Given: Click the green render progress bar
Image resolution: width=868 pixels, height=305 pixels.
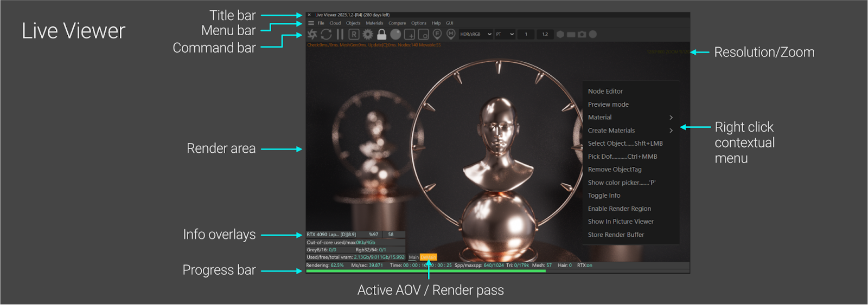Looking at the screenshot, I should point(426,271).
